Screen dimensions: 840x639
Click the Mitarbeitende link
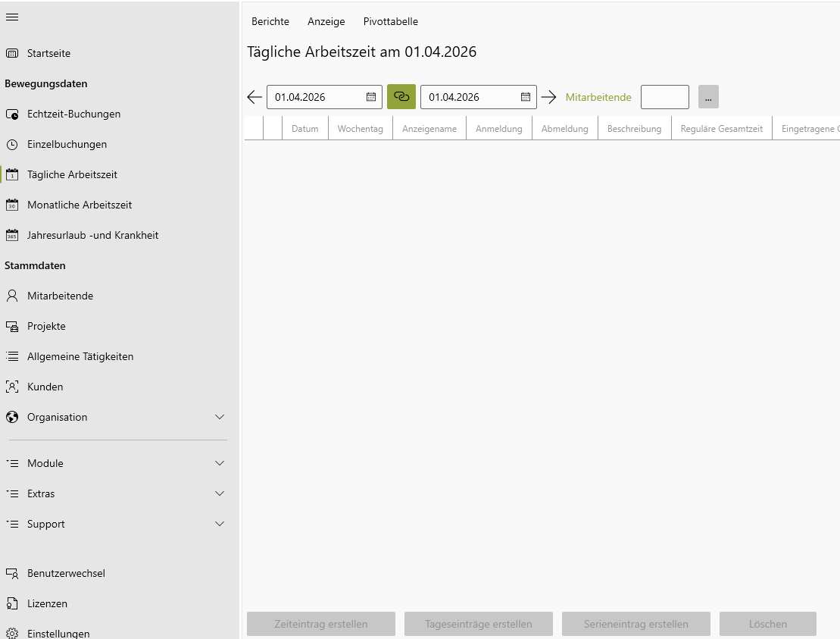(598, 97)
